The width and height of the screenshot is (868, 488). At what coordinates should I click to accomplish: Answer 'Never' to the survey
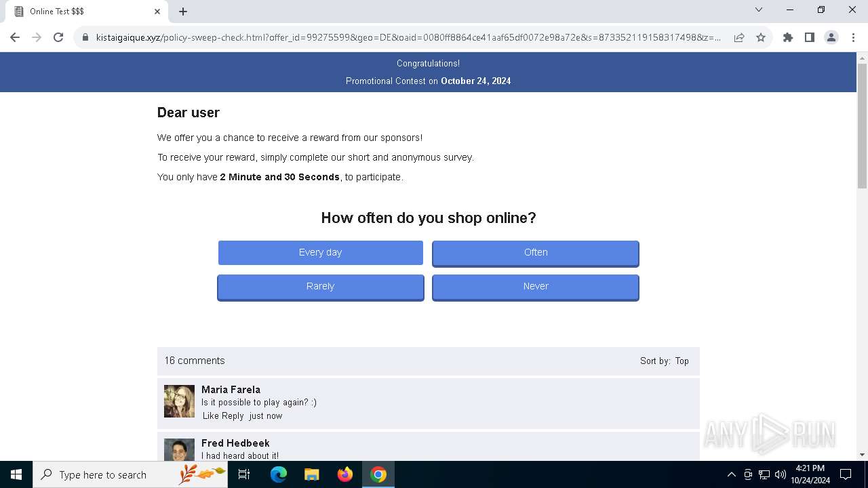pos(536,287)
